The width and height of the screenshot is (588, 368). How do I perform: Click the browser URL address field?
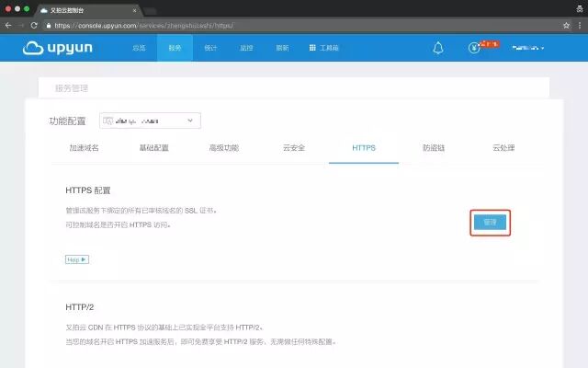tap(300, 26)
